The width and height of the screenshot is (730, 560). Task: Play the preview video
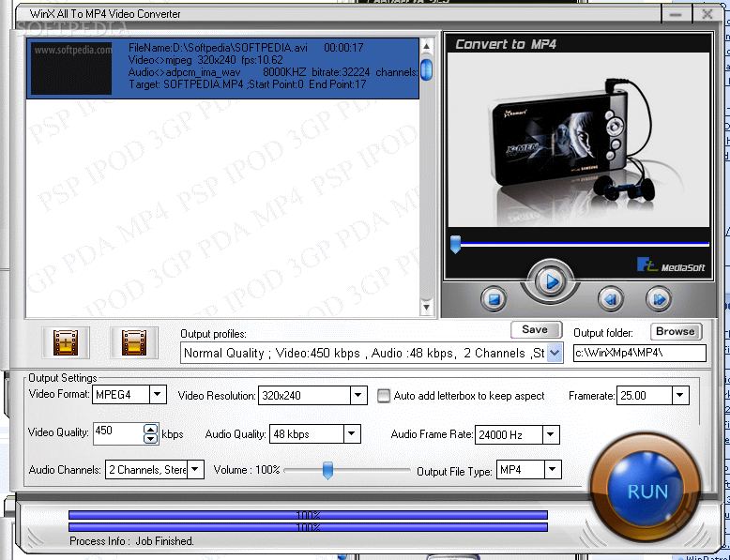tap(550, 281)
